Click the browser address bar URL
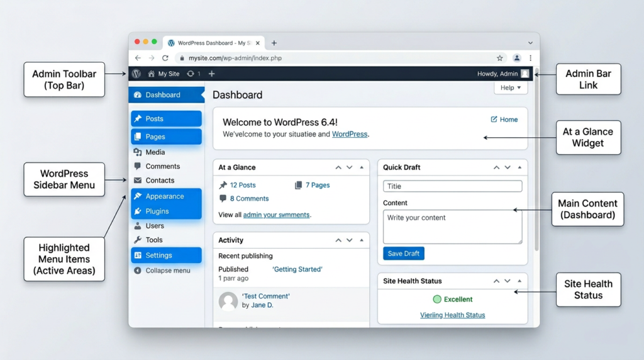The image size is (644, 360). [235, 58]
